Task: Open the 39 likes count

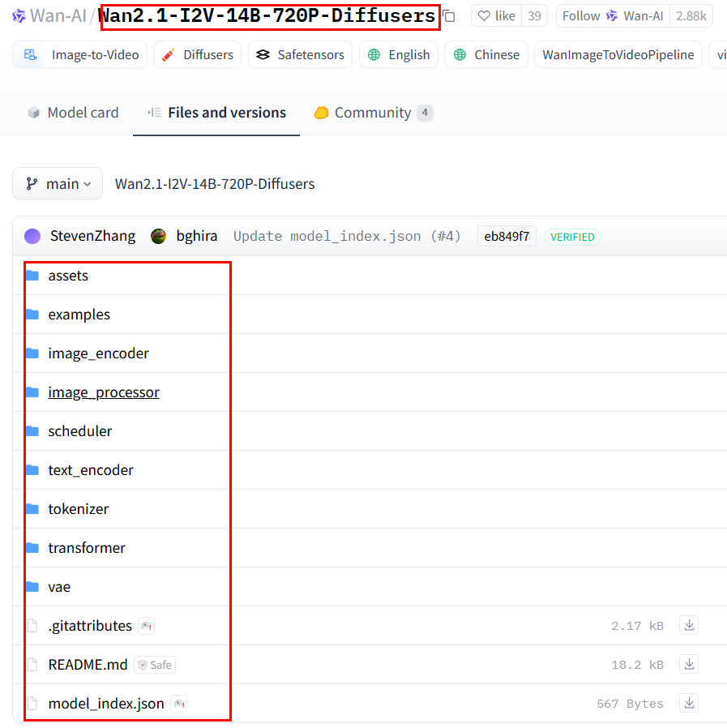Action: (x=534, y=16)
